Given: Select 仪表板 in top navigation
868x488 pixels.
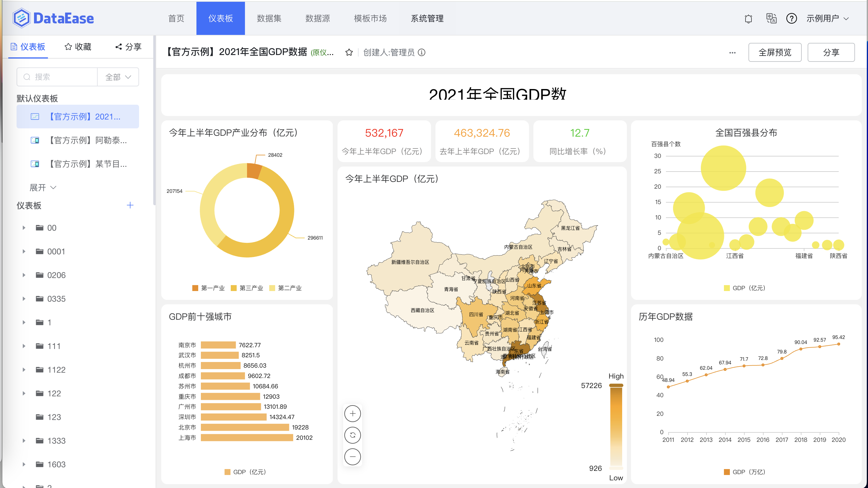Looking at the screenshot, I should pos(221,19).
